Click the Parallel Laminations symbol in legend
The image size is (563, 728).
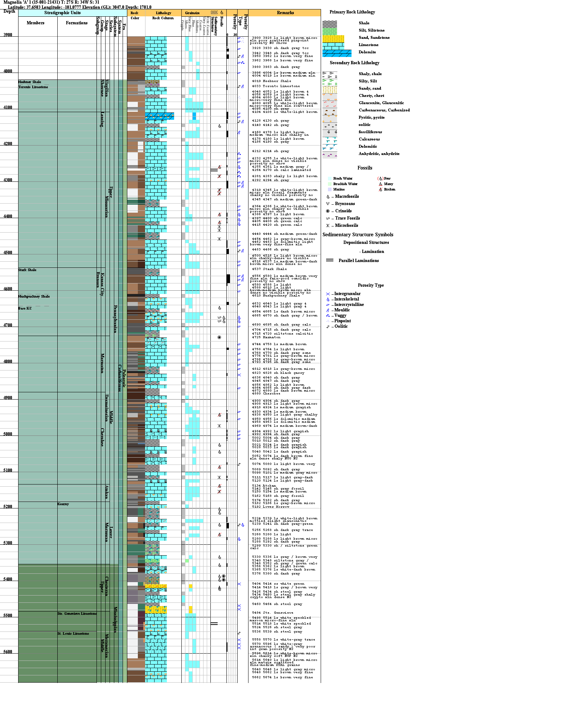(x=330, y=260)
